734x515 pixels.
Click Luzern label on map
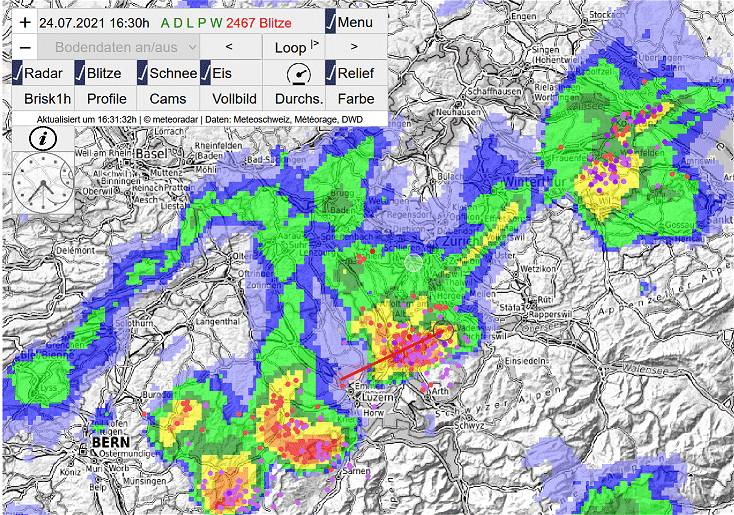[x=378, y=397]
